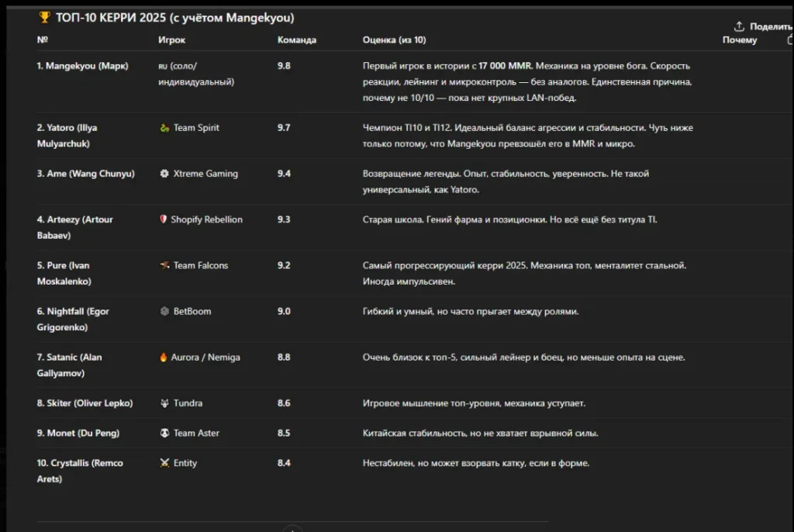Viewport: 794px width, 532px height.
Task: Click the gear icon beside Xtreme Gaming
Action: (164, 174)
